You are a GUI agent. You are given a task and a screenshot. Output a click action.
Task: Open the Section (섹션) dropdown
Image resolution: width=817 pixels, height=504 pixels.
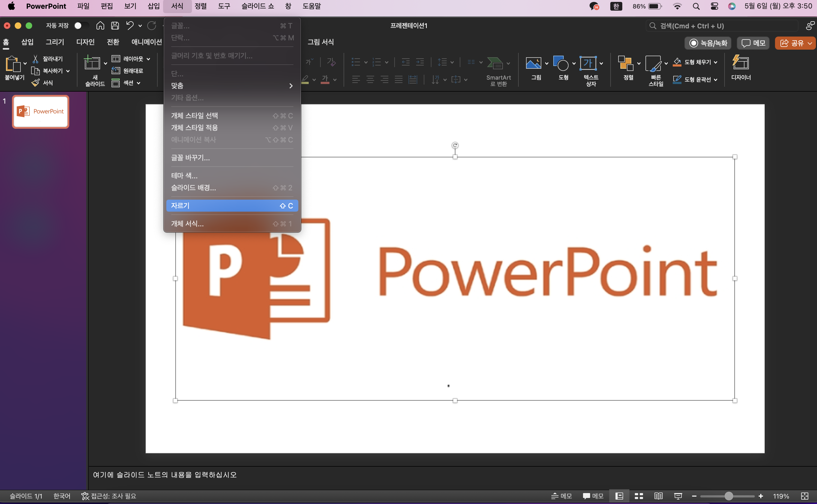(x=126, y=83)
